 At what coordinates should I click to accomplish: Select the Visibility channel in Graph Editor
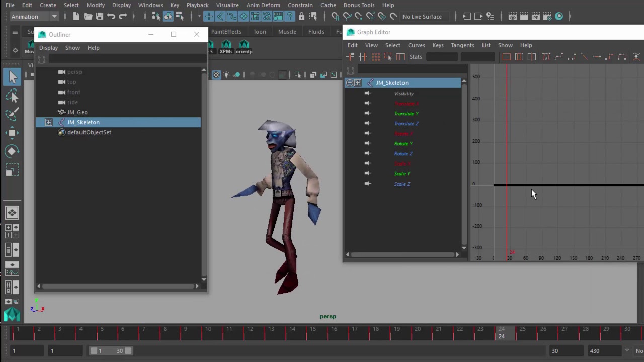pos(404,94)
